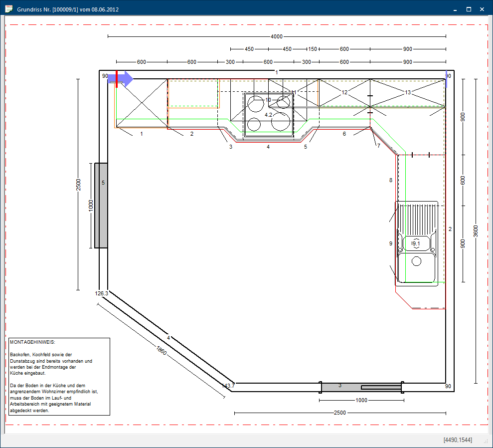Click the coordinates readout in the status bar
Image resolution: width=493 pixels, height=448 pixels.
coord(458,440)
